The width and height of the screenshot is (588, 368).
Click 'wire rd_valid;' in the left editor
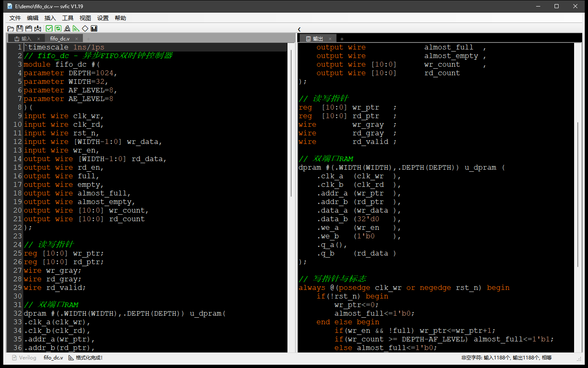[x=55, y=288]
